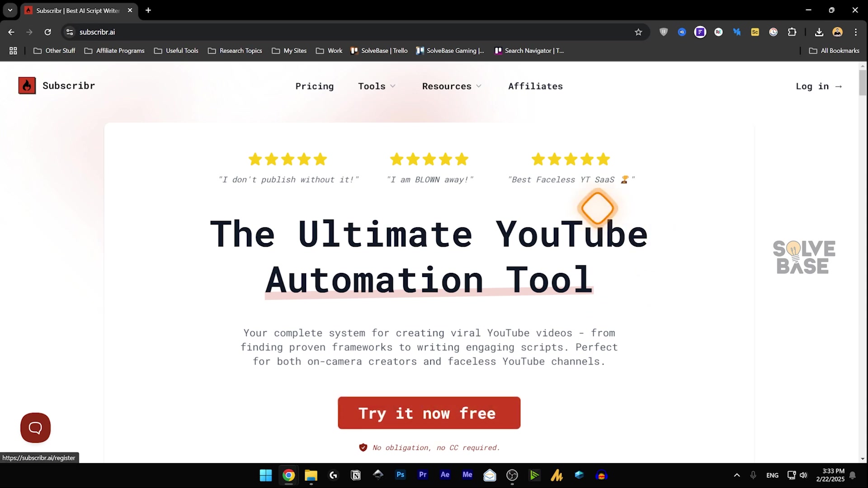Launch Premiere Pro from the taskbar
The image size is (868, 488).
point(423,475)
